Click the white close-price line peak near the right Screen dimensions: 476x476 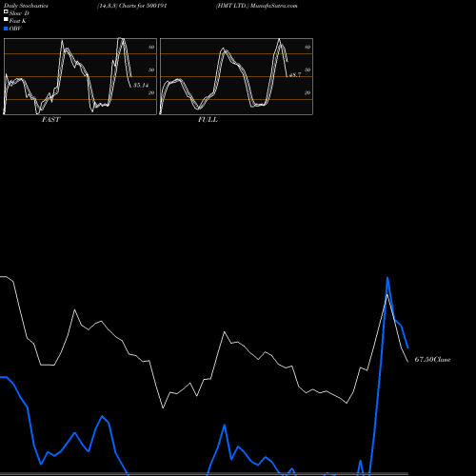(387, 295)
